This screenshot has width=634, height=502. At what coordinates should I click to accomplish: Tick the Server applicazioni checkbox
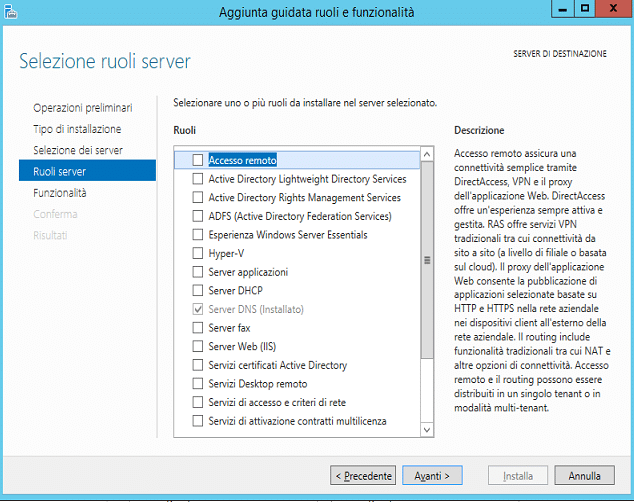tap(198, 272)
